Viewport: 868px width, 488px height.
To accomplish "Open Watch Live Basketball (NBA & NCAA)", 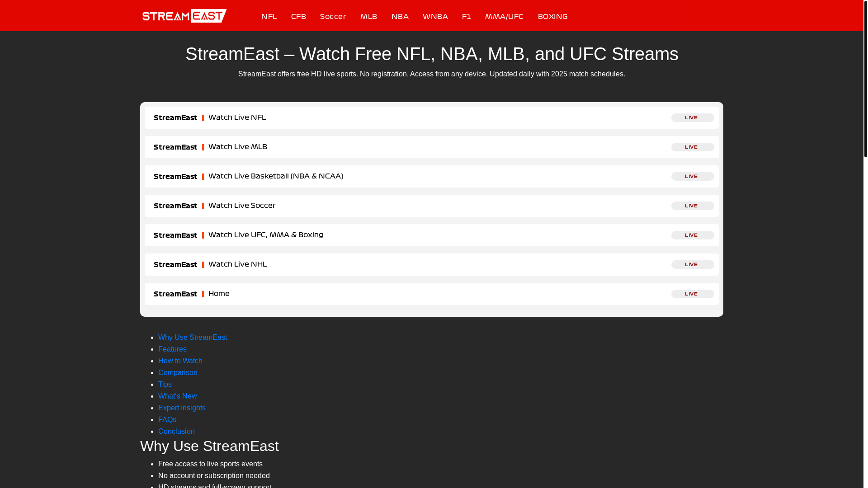I will pos(432,176).
